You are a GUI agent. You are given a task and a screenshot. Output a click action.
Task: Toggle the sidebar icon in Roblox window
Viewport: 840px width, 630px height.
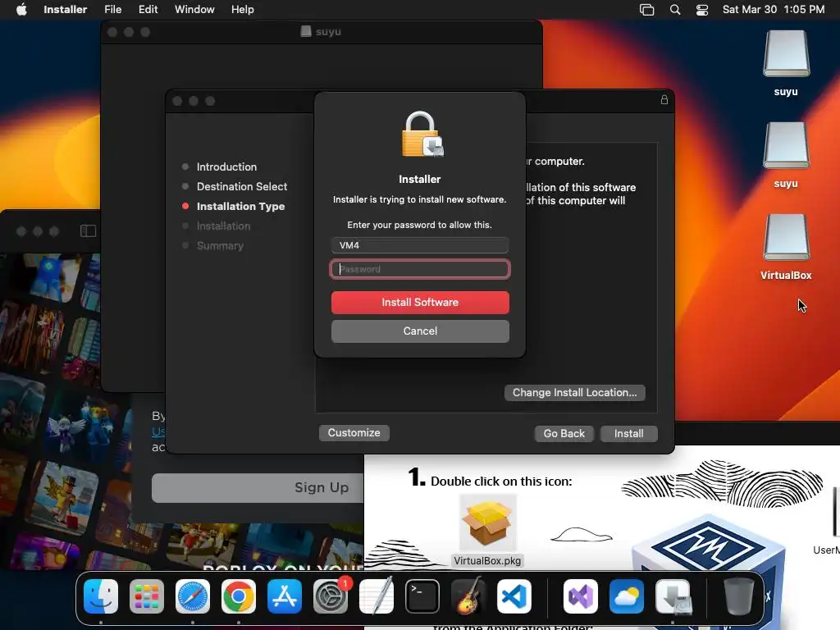click(x=88, y=231)
